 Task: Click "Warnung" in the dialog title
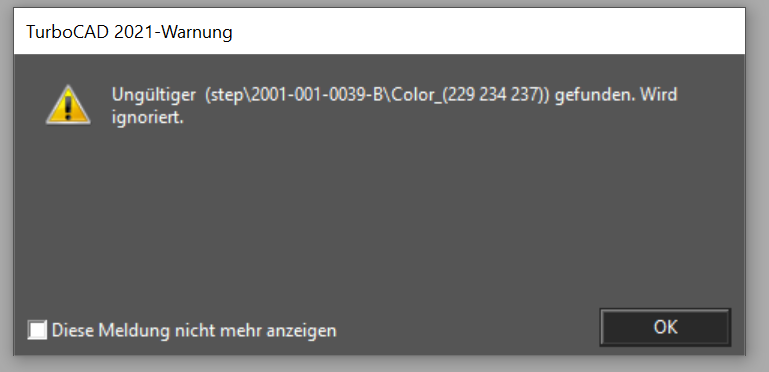click(x=197, y=32)
